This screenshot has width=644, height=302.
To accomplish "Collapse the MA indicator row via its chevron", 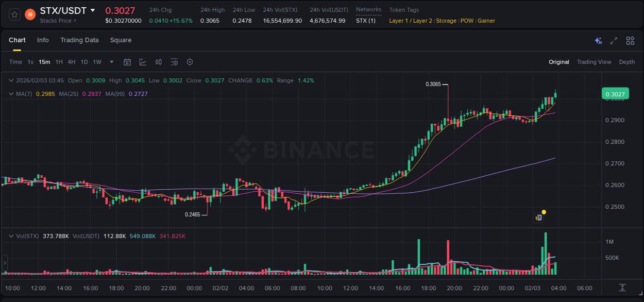I will (10, 94).
